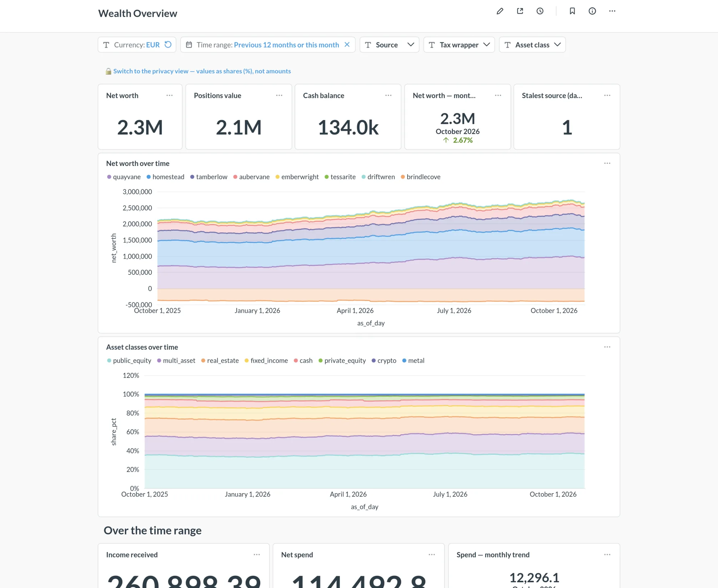Open Spend monthly trend card menu

pyautogui.click(x=607, y=555)
